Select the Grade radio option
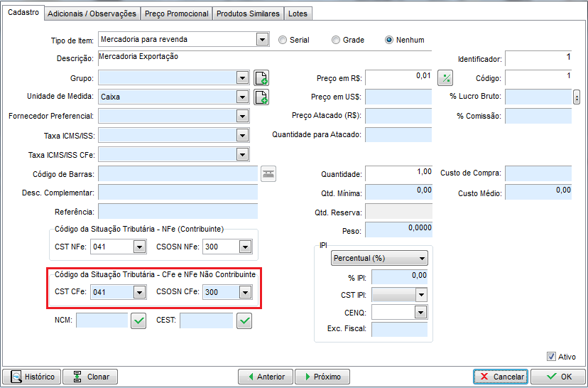 coord(337,40)
